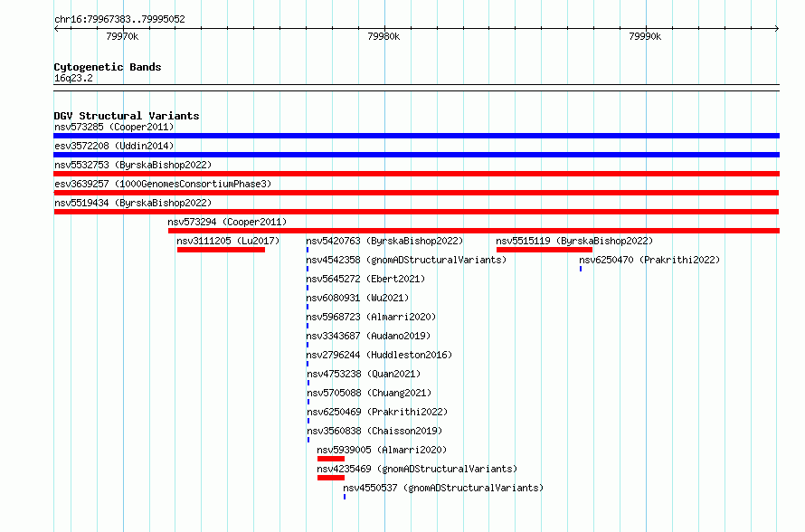
Task: Click the nsv5532753 (ByrskaBishop2022) label
Action: coord(133,165)
